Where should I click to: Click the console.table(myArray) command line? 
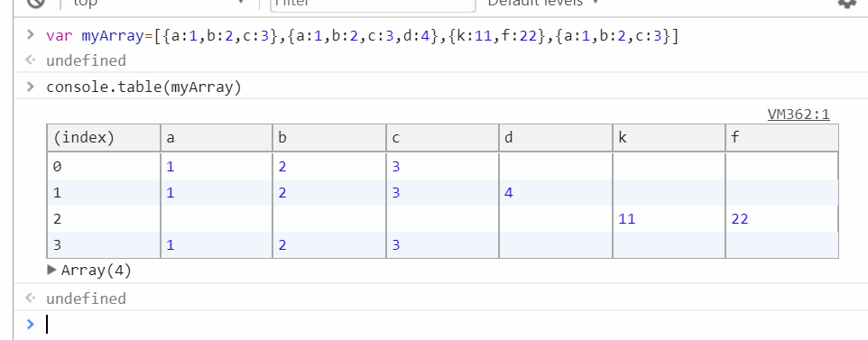point(144,87)
